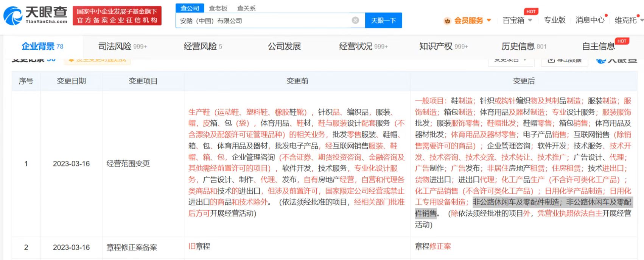Click the 变更后 column header
This screenshot has height=260, width=644.
524,81
